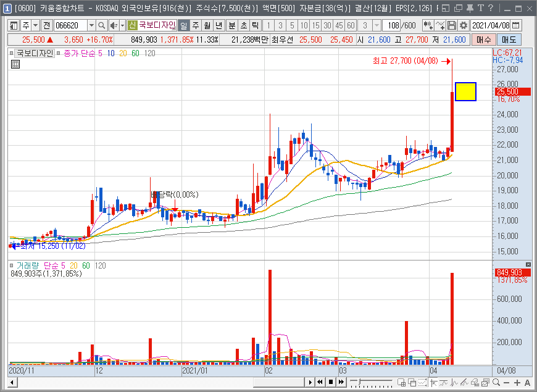Click the add indicator chart icon
Viewport: 537px width, 392px height.
(x=428, y=25)
